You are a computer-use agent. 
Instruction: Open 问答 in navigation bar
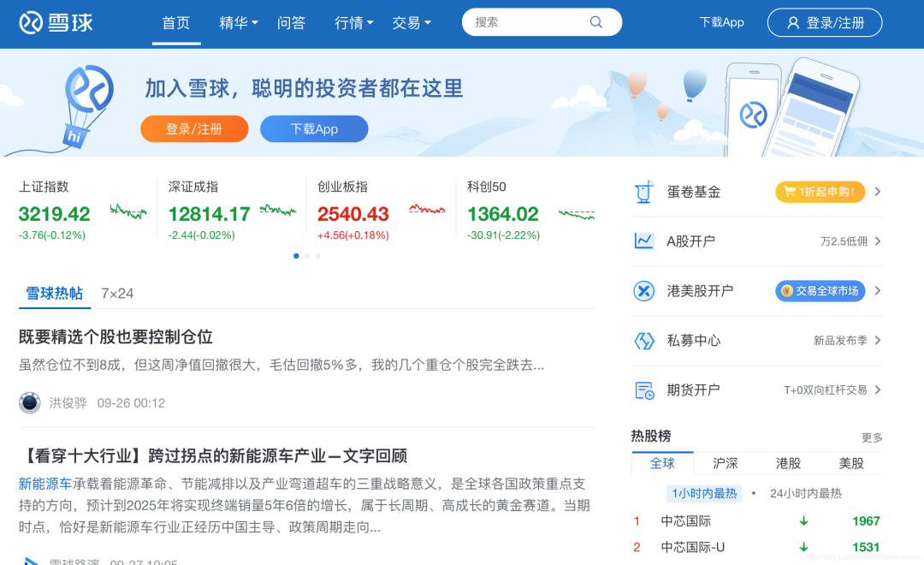click(292, 23)
